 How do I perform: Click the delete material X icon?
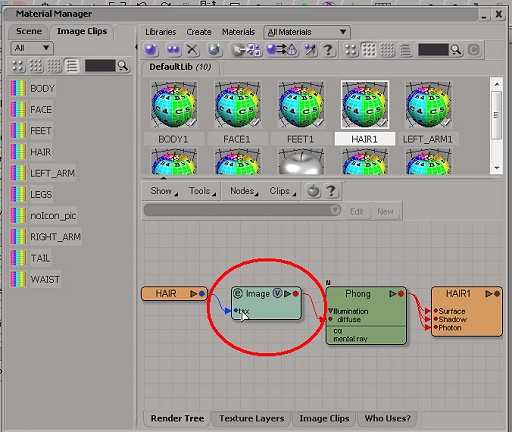pyautogui.click(x=192, y=50)
